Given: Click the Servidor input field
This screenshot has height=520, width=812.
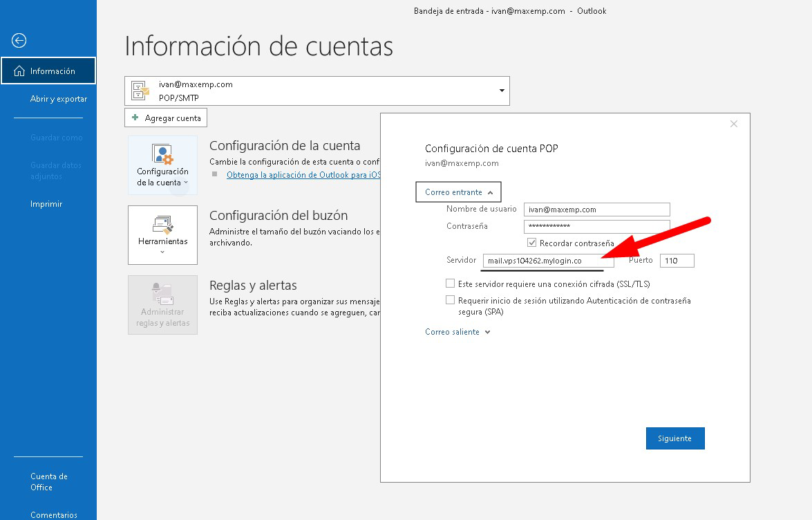Looking at the screenshot, I should click(x=547, y=261).
